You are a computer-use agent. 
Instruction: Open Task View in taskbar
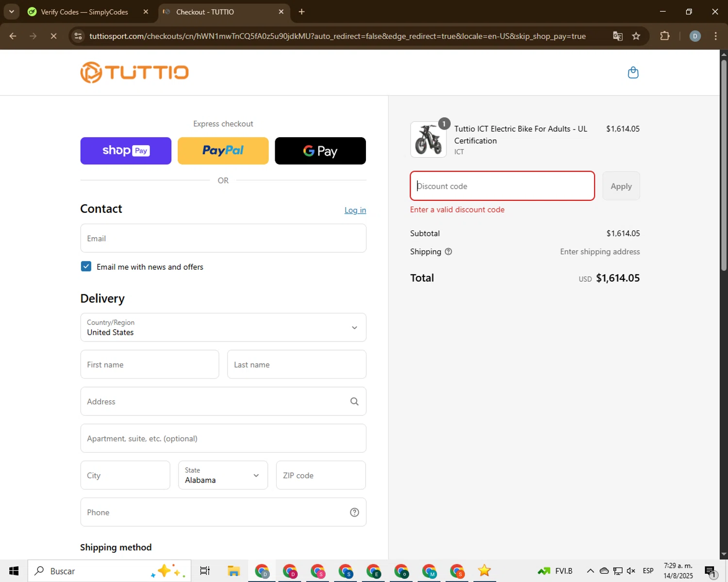click(205, 571)
